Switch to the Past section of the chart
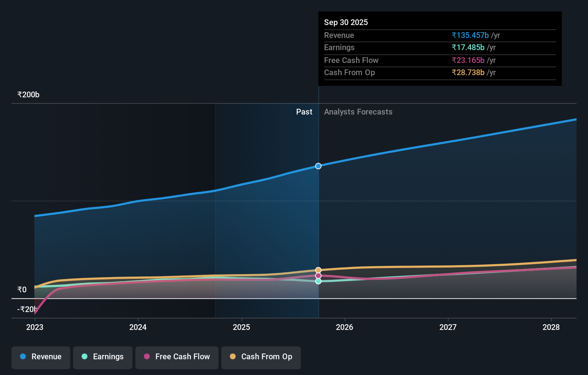The height and width of the screenshot is (375, 588). 304,112
